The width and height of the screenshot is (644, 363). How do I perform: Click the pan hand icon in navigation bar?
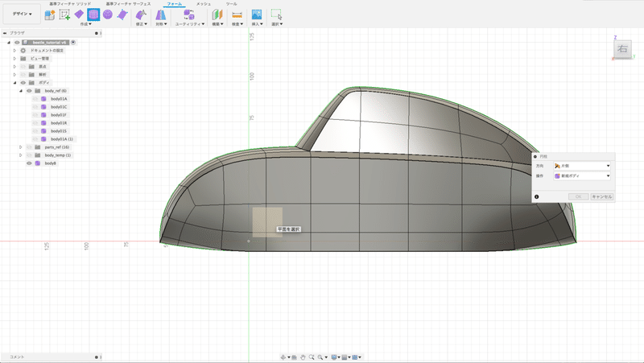point(303,357)
